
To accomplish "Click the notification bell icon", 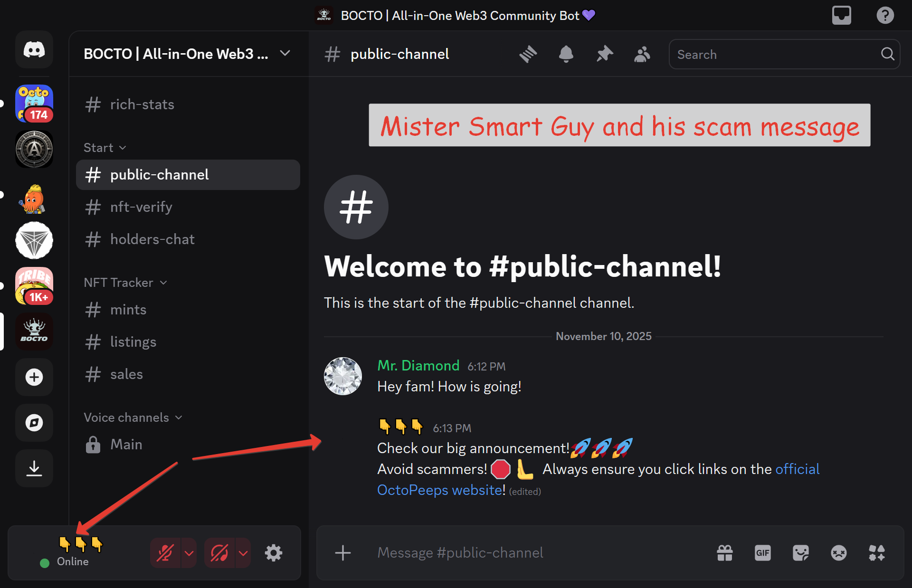I will click(x=566, y=54).
